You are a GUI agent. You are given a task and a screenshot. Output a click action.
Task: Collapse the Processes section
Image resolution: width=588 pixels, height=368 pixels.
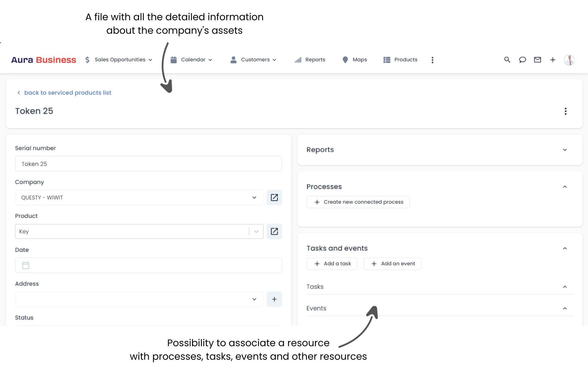pos(565,186)
